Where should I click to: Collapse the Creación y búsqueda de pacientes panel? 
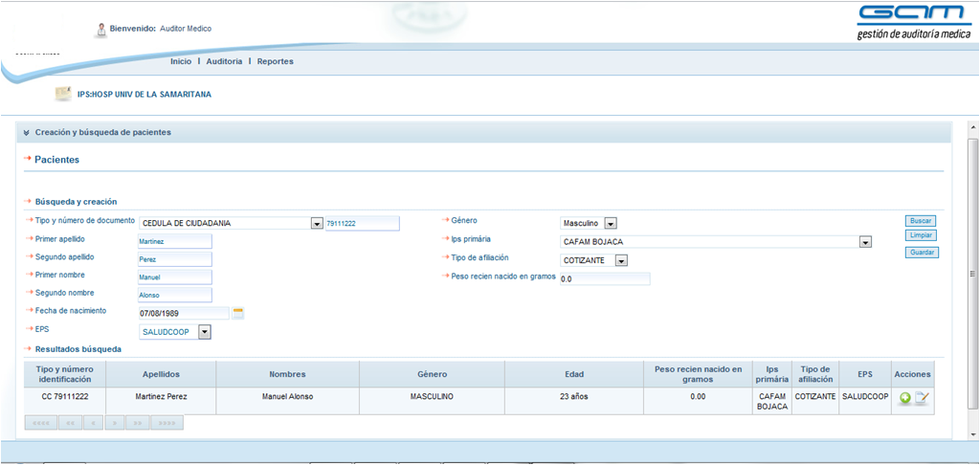point(26,132)
